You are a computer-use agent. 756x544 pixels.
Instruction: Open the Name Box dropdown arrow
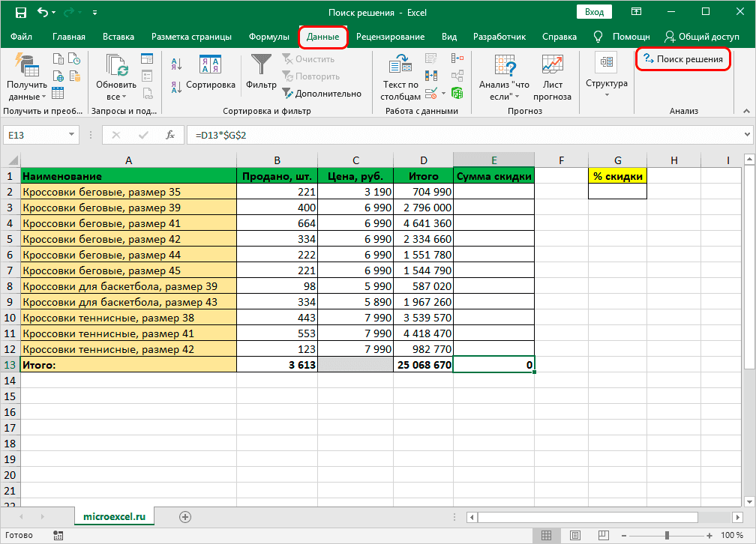72,135
